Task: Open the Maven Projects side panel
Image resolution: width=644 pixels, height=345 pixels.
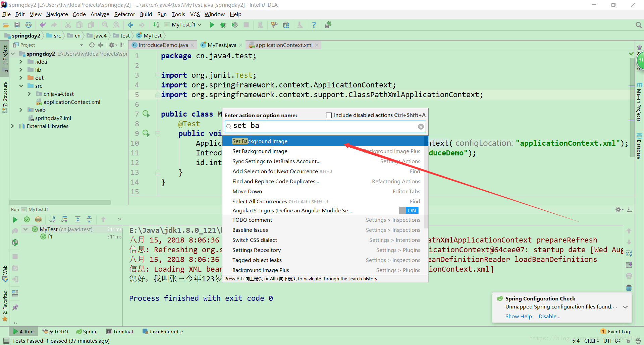Action: (x=639, y=102)
